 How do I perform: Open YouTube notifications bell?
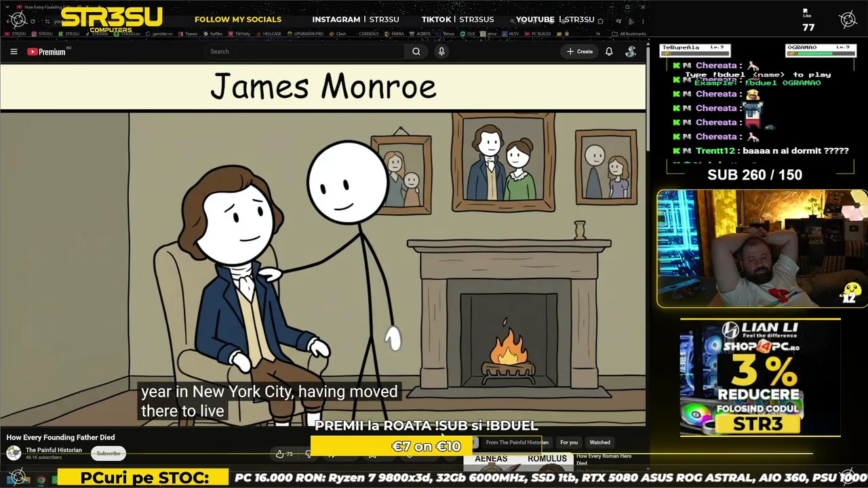609,52
